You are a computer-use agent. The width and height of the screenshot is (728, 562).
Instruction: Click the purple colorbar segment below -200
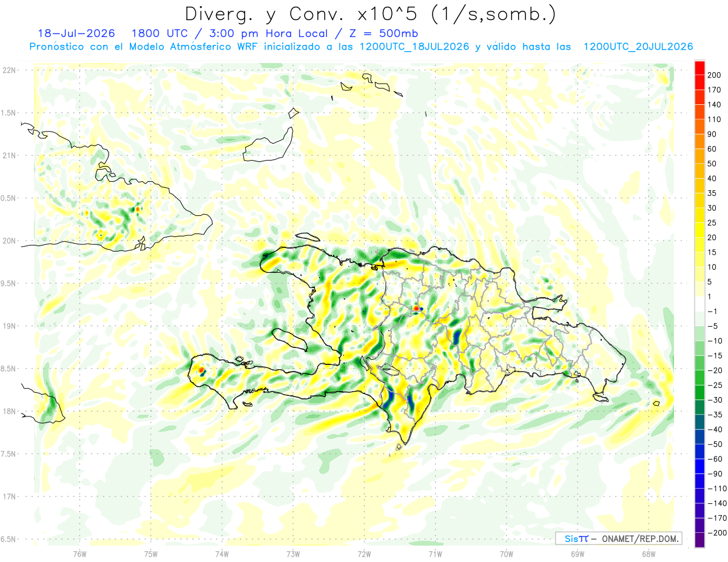(700, 540)
